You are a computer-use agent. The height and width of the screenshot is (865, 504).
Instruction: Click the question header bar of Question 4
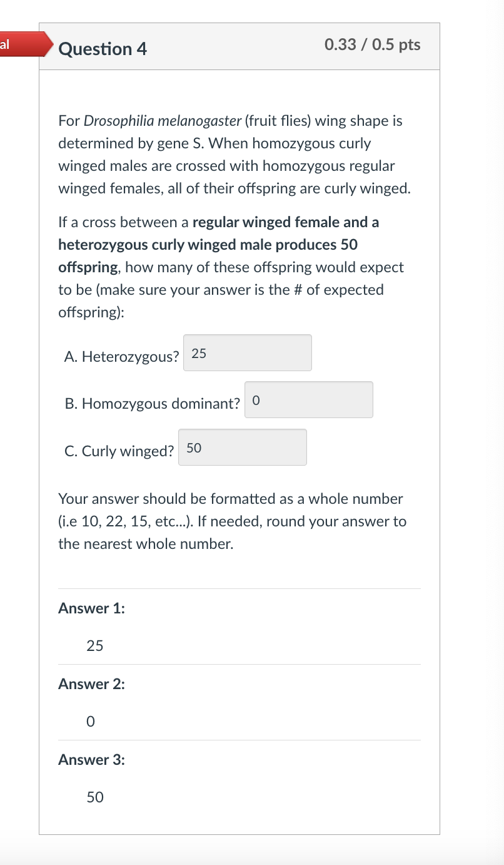pyautogui.click(x=239, y=46)
